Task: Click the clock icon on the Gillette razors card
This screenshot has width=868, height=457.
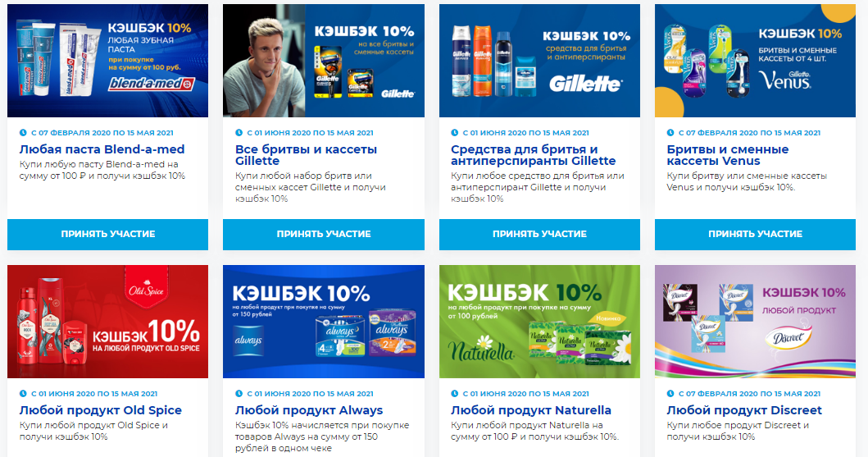Action: pos(239,133)
